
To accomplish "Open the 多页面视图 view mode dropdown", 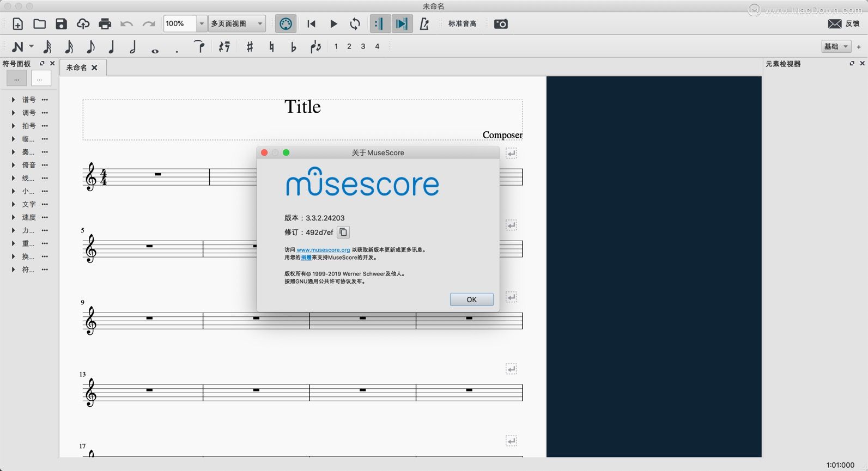I will click(237, 24).
